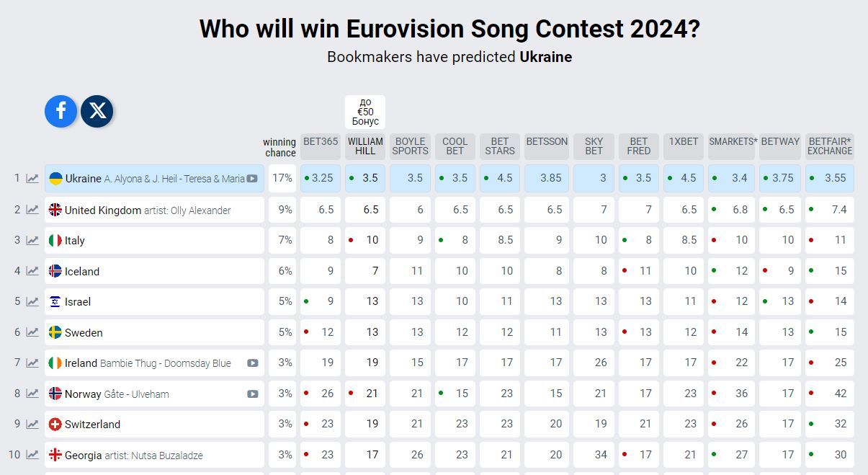Open the WILLIAM HILL bookmaker header
The image size is (868, 475).
[365, 146]
